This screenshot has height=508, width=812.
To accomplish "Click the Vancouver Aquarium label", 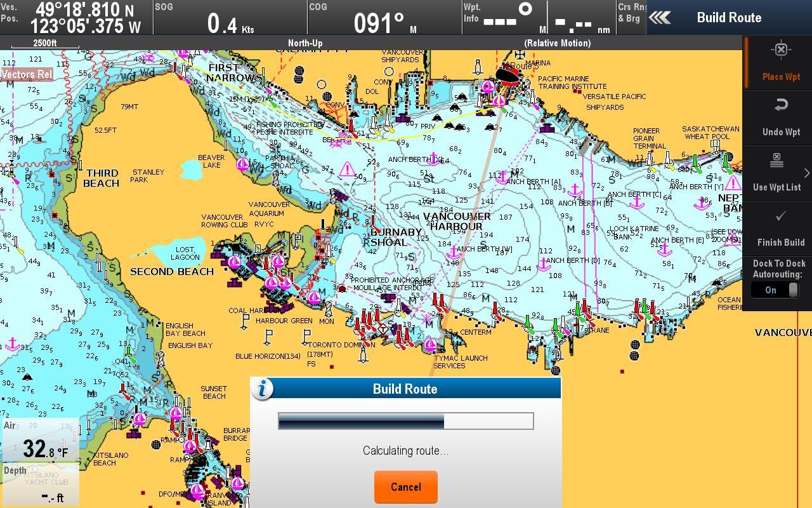I will (269, 208).
